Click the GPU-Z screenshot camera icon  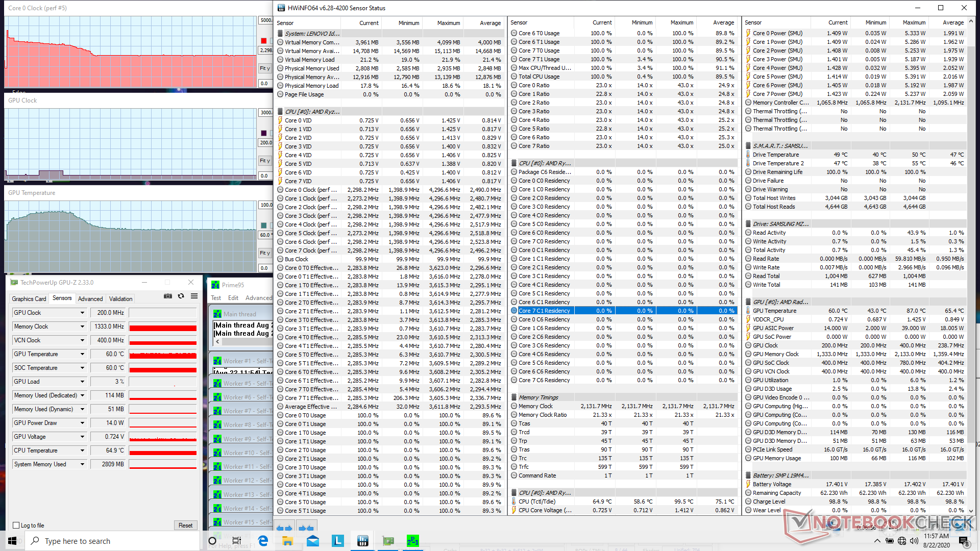tap(167, 296)
